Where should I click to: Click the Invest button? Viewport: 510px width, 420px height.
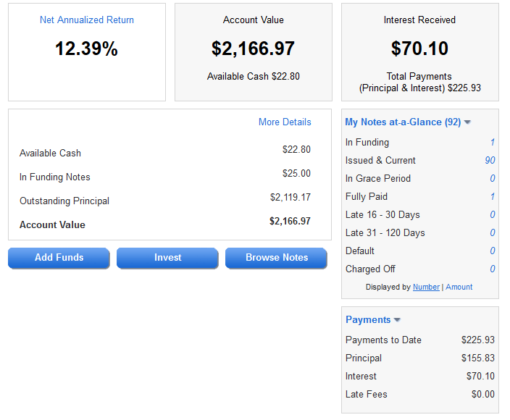(167, 258)
